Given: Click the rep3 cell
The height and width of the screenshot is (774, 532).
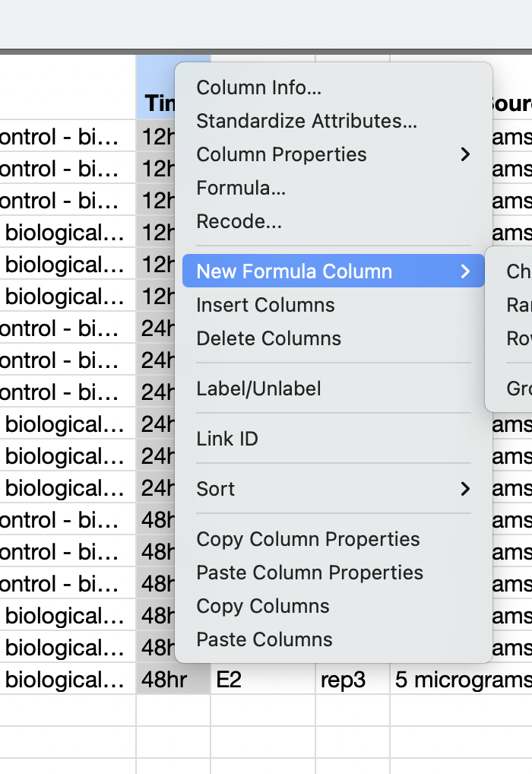Looking at the screenshot, I should 343,679.
